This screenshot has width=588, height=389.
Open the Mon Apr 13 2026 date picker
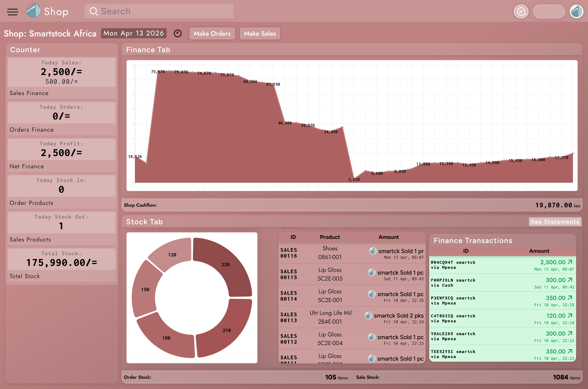pos(134,33)
